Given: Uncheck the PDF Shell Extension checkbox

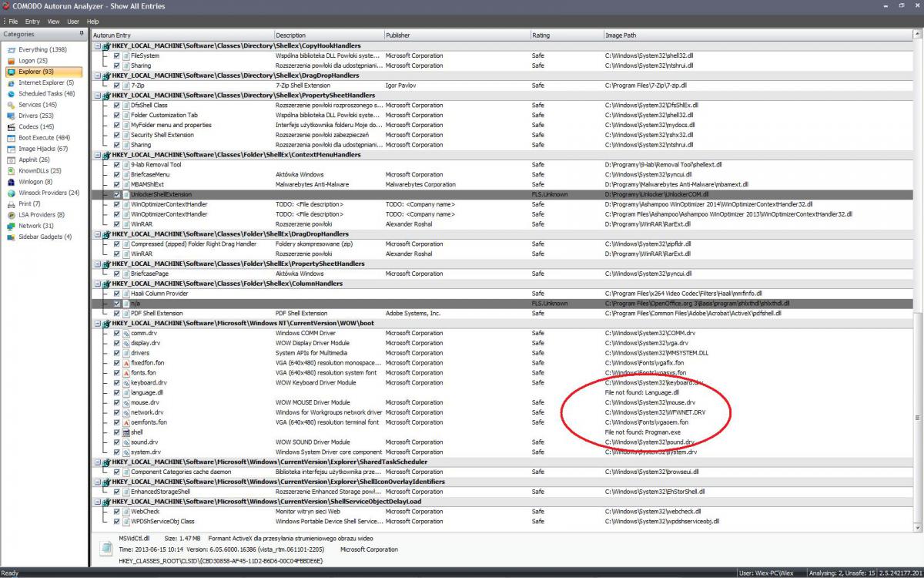Looking at the screenshot, I should (x=117, y=314).
